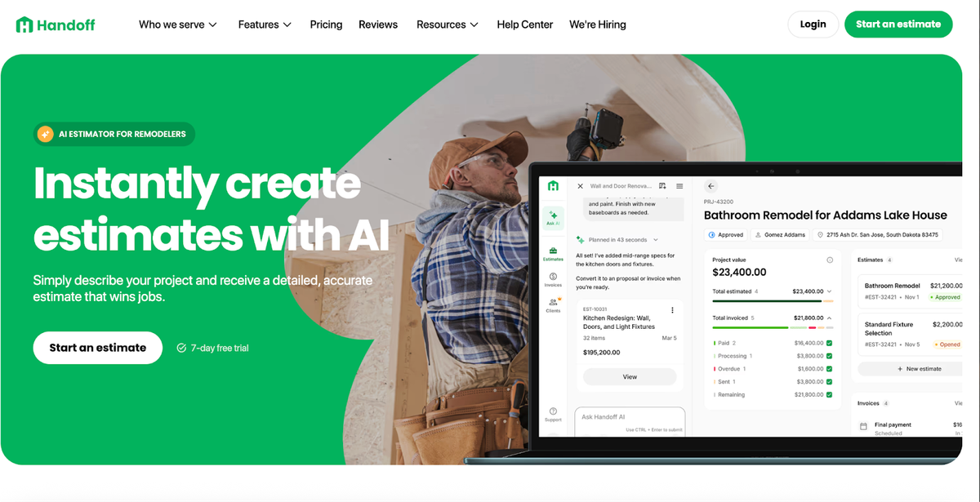Expand the Resources dropdown
This screenshot has height=502, width=980.
pos(448,24)
